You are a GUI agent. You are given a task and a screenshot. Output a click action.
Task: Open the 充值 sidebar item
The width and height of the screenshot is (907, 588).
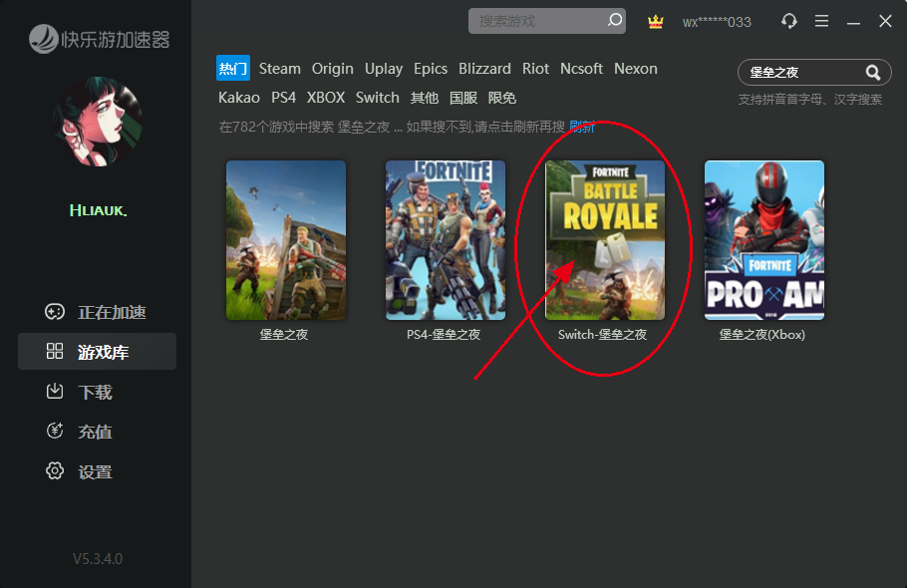pos(98,431)
